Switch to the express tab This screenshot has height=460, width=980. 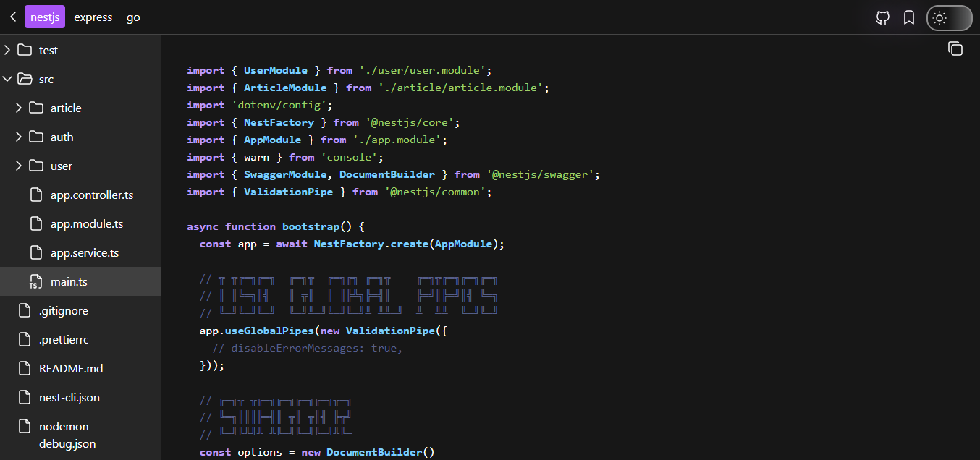pyautogui.click(x=93, y=17)
